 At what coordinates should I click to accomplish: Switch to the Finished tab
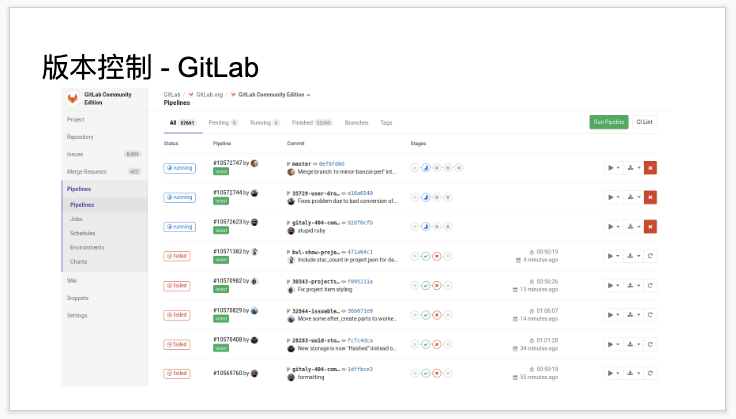pyautogui.click(x=312, y=123)
